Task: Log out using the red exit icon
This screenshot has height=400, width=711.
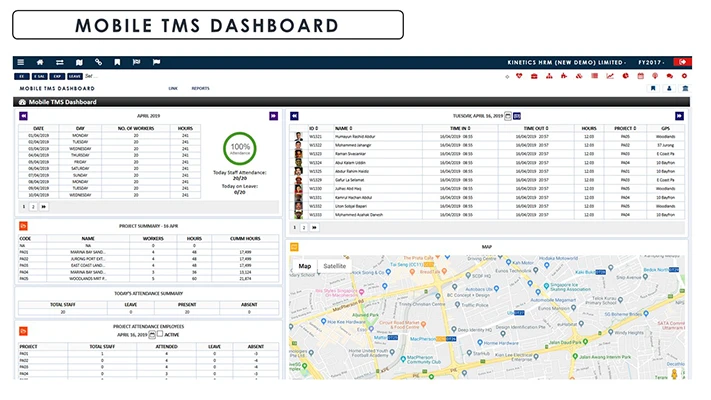Action: point(682,62)
